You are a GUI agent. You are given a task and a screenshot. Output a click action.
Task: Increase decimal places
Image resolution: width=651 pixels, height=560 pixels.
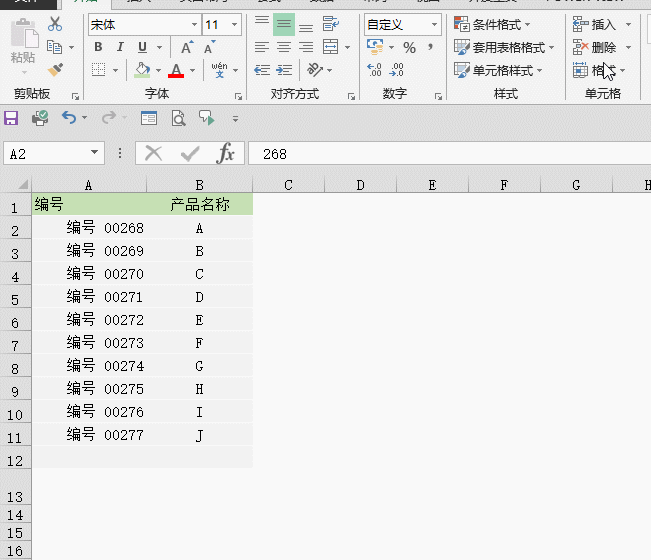(374, 70)
